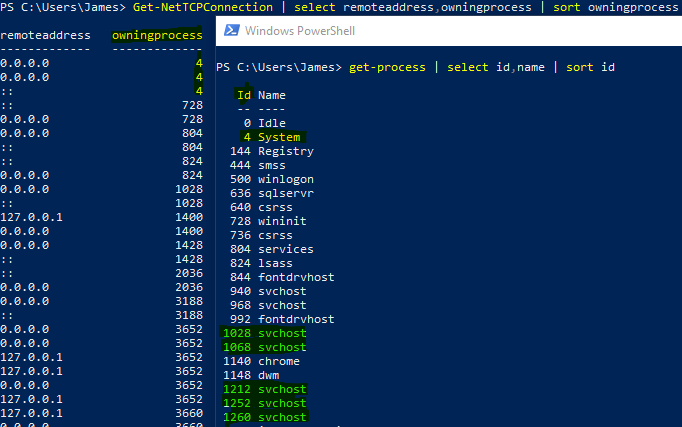This screenshot has height=427, width=682.
Task: Select the 444 smss row
Action: coord(258,165)
